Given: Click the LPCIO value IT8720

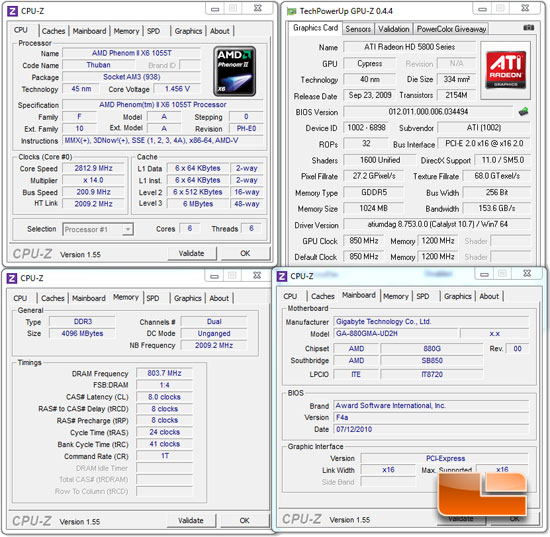Looking at the screenshot, I should pos(432,374).
